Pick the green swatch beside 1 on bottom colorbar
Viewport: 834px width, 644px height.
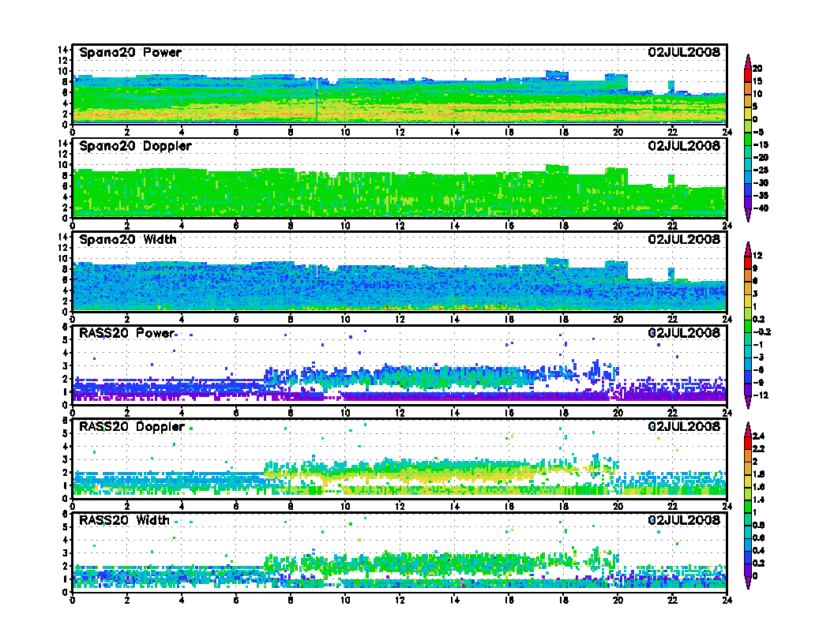[748, 507]
